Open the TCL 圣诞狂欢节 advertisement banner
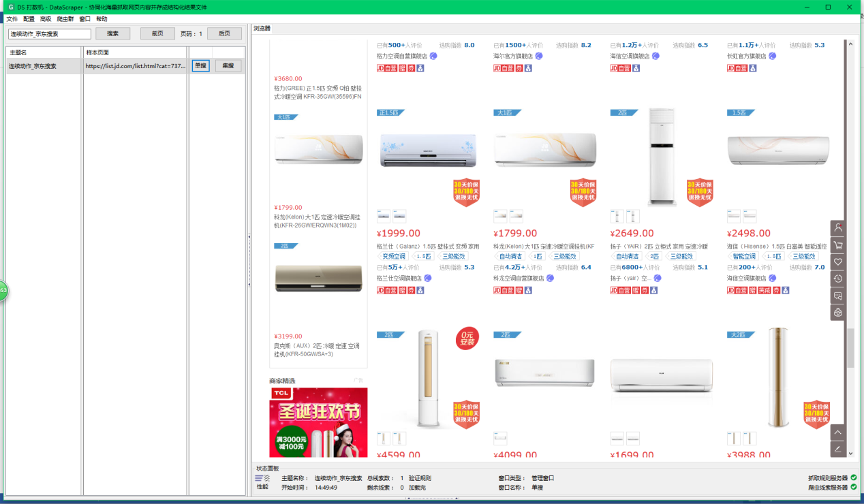 pos(318,422)
